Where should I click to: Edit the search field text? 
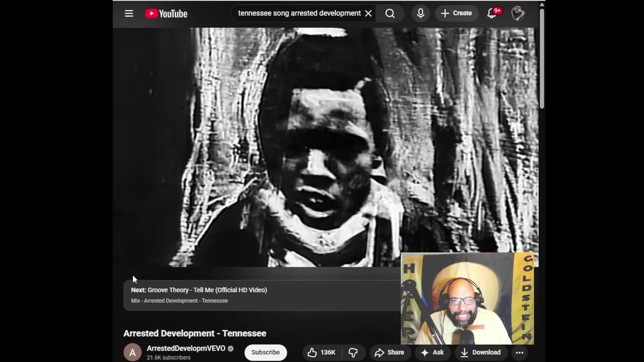point(299,13)
